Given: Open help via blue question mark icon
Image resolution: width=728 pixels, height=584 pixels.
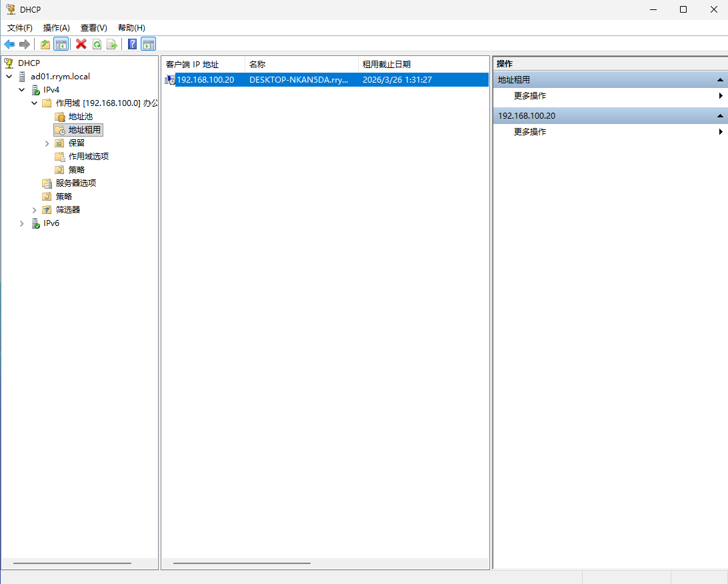Looking at the screenshot, I should (132, 44).
